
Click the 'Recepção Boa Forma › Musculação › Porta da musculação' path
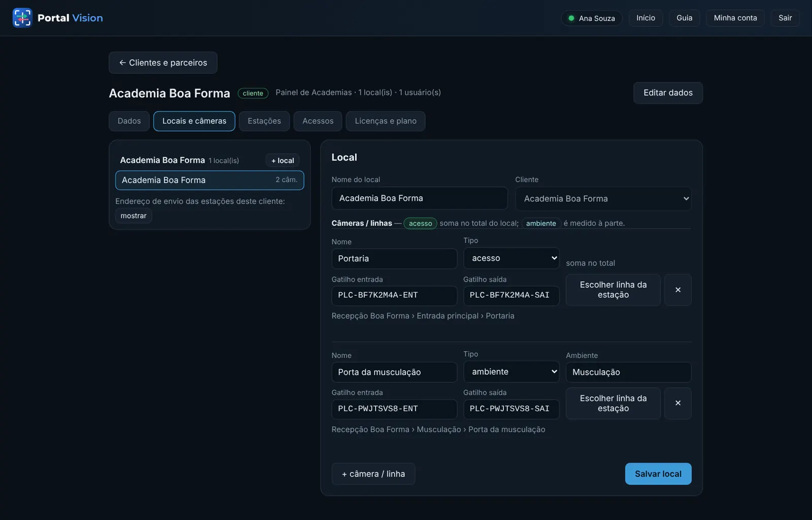(x=438, y=429)
